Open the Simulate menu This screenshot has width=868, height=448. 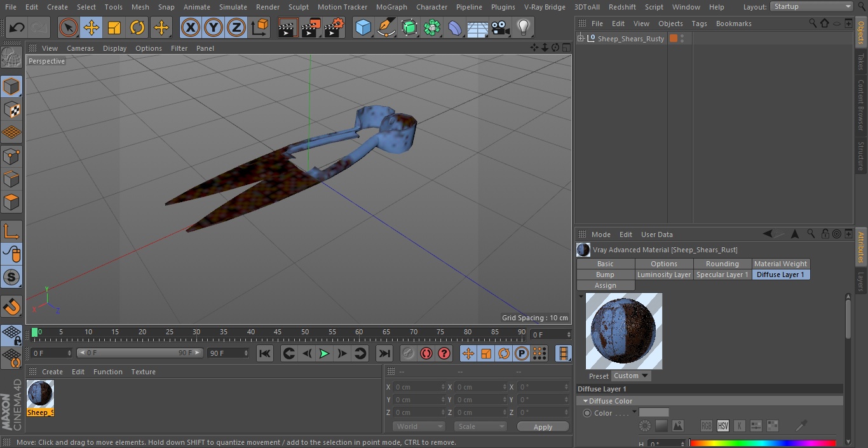233,7
